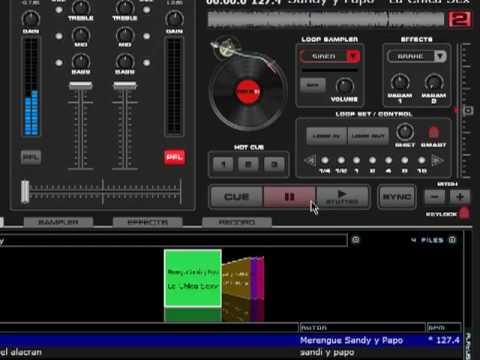Click the right channel Bass knob
This screenshot has height=360, width=480.
125,61
